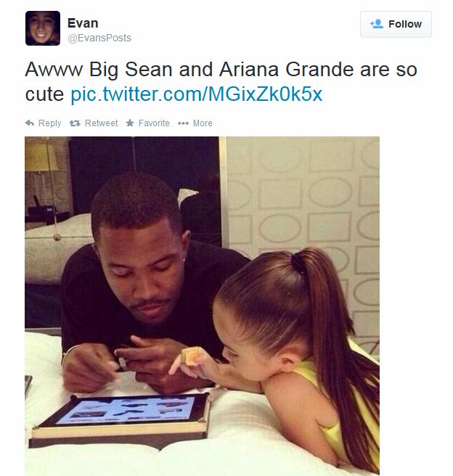Open the attached tweet photo
This screenshot has width=453, height=476.
(202, 305)
